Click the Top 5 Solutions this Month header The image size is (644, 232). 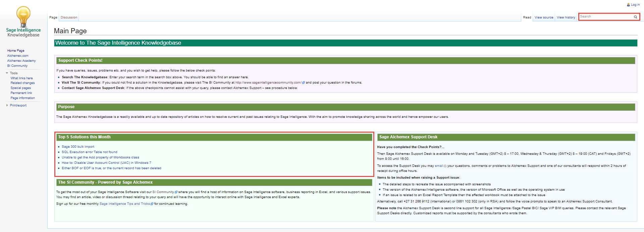pyautogui.click(x=214, y=137)
